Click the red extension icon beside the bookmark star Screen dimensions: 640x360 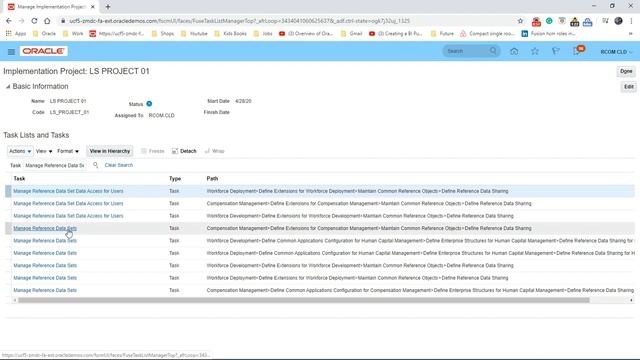tap(536, 21)
